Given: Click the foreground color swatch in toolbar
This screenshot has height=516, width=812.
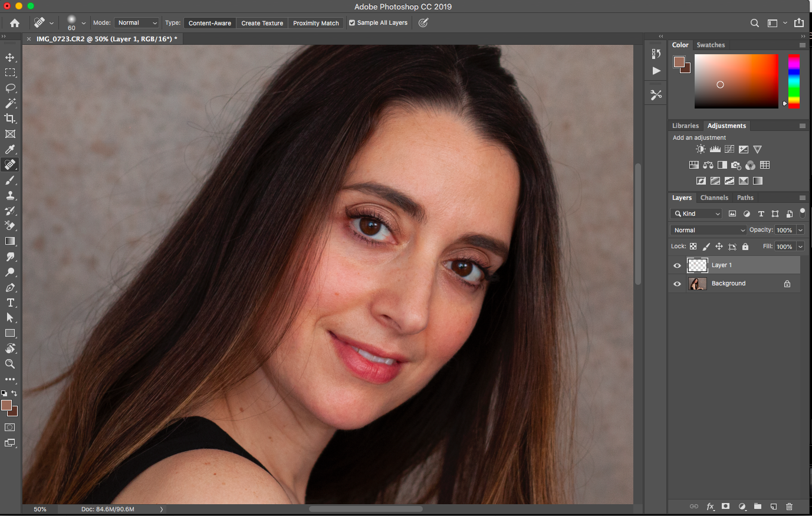Looking at the screenshot, I should click(x=6, y=405).
